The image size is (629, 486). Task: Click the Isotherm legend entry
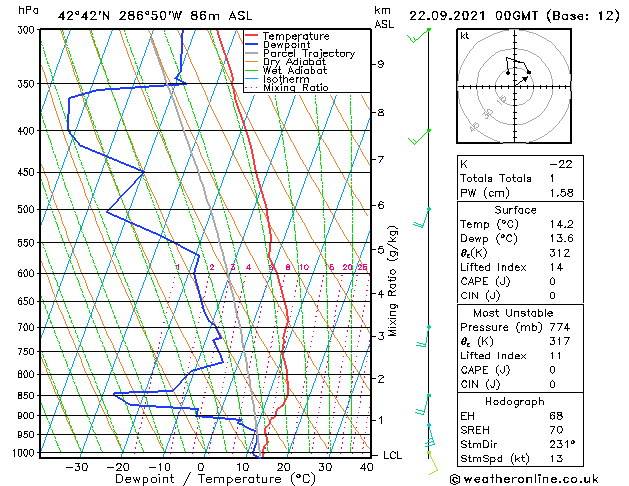(x=286, y=79)
